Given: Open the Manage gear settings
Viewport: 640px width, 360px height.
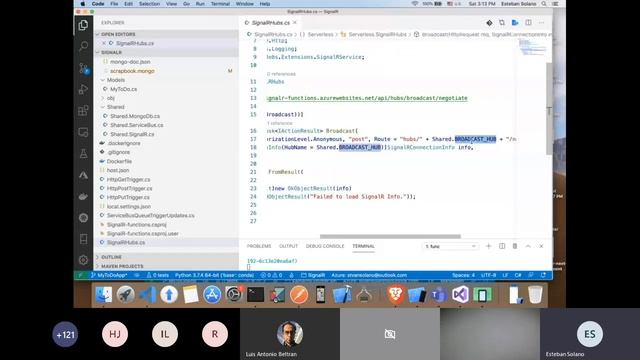Looking at the screenshot, I should 83,260.
